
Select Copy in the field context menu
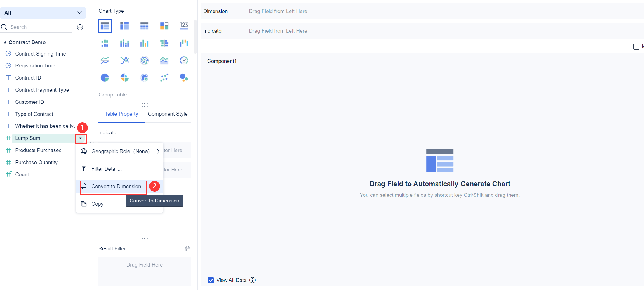[97, 203]
